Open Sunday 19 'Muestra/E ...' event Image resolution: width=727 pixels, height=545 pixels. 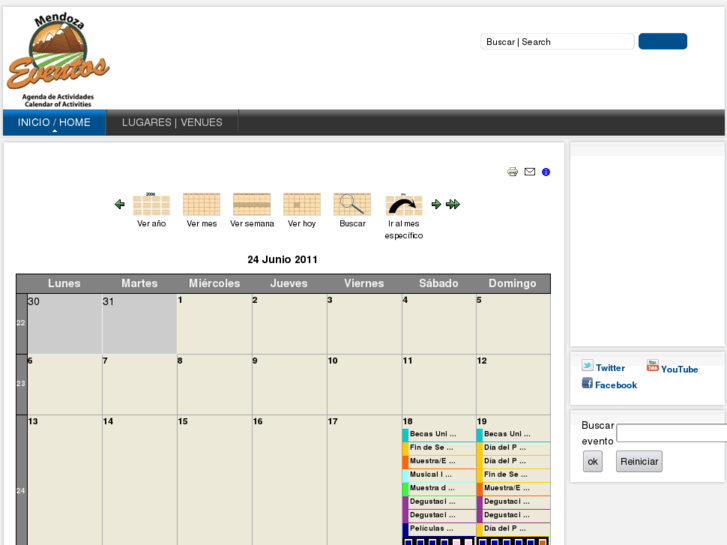coord(507,488)
